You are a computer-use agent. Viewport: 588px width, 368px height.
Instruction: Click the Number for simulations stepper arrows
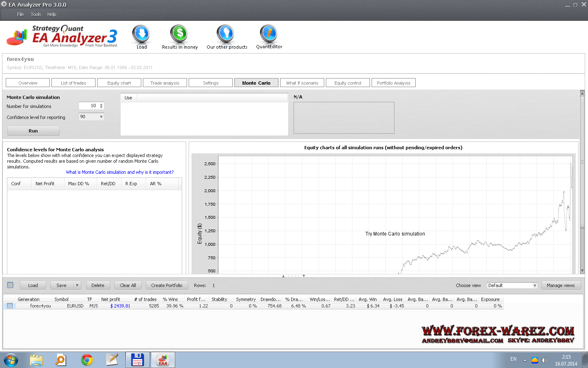click(x=101, y=106)
